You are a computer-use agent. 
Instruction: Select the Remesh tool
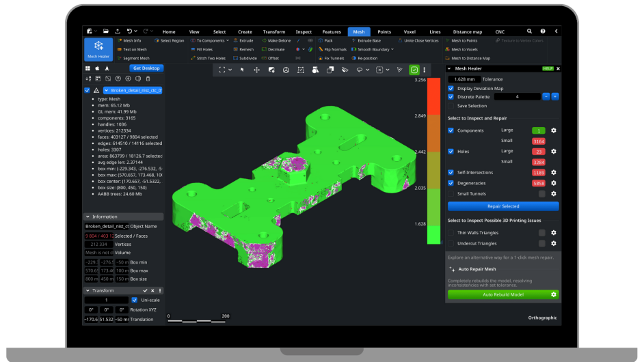tap(245, 49)
